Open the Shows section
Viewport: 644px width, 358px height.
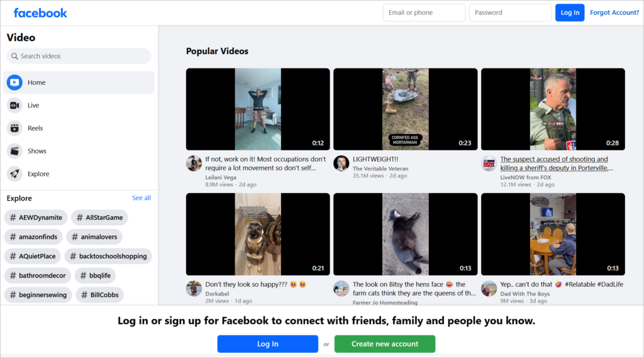pos(79,151)
